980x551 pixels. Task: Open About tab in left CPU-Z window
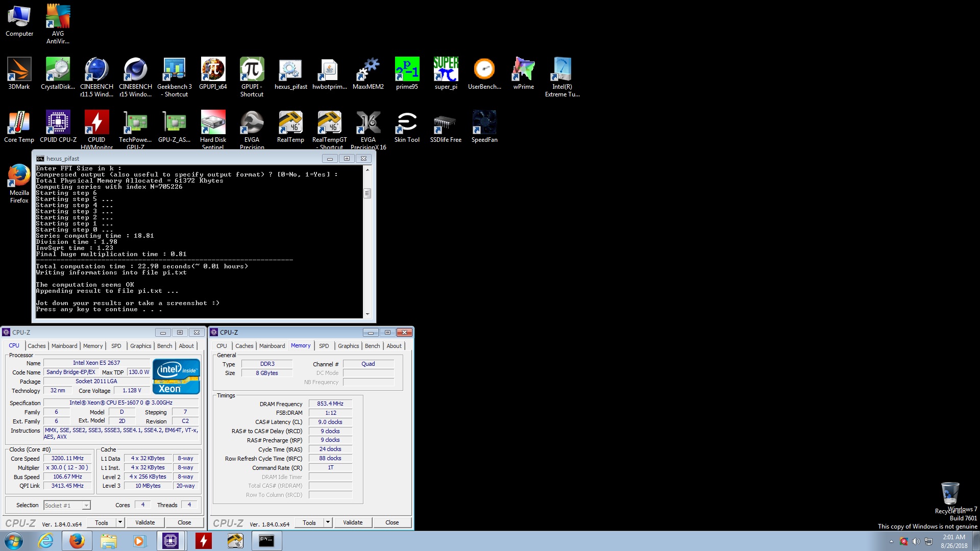186,346
